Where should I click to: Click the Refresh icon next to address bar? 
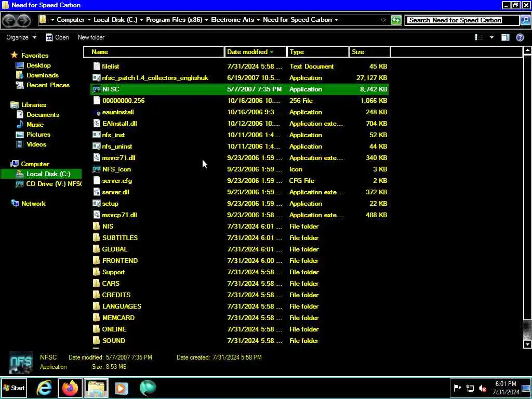point(395,20)
